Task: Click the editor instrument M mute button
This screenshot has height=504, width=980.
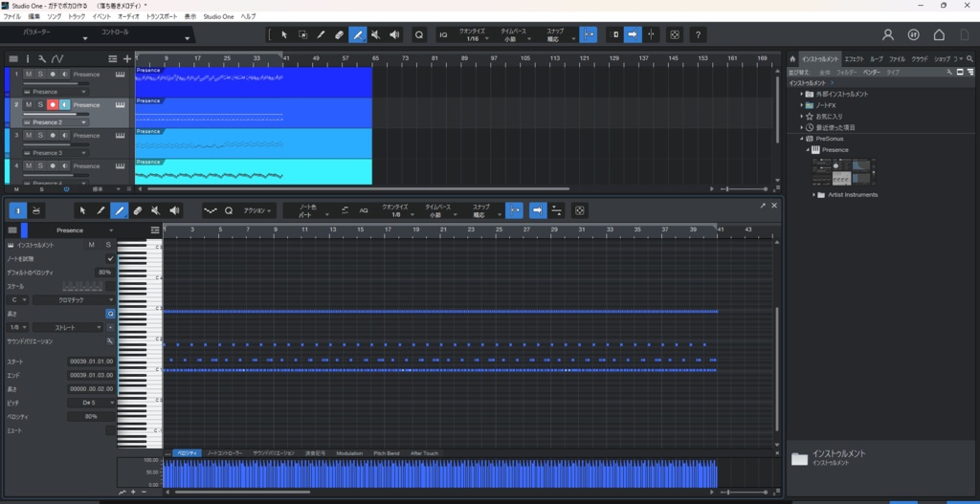Action: point(91,245)
